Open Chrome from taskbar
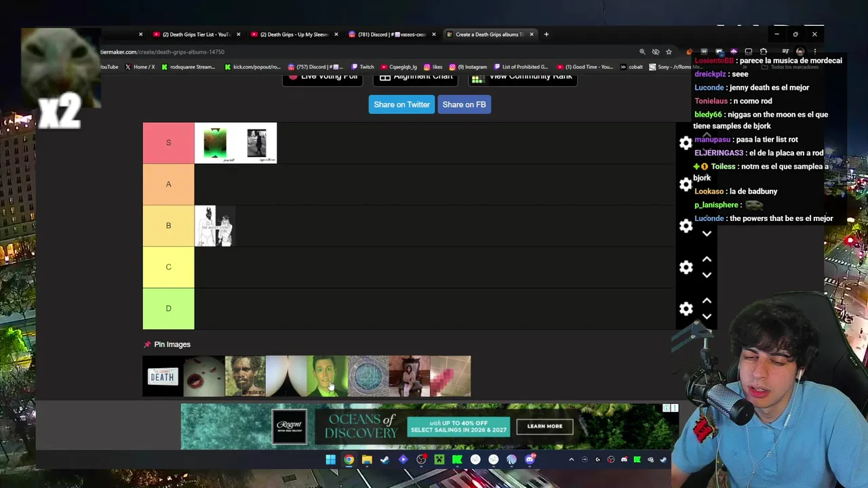868x488 pixels. click(x=349, y=460)
